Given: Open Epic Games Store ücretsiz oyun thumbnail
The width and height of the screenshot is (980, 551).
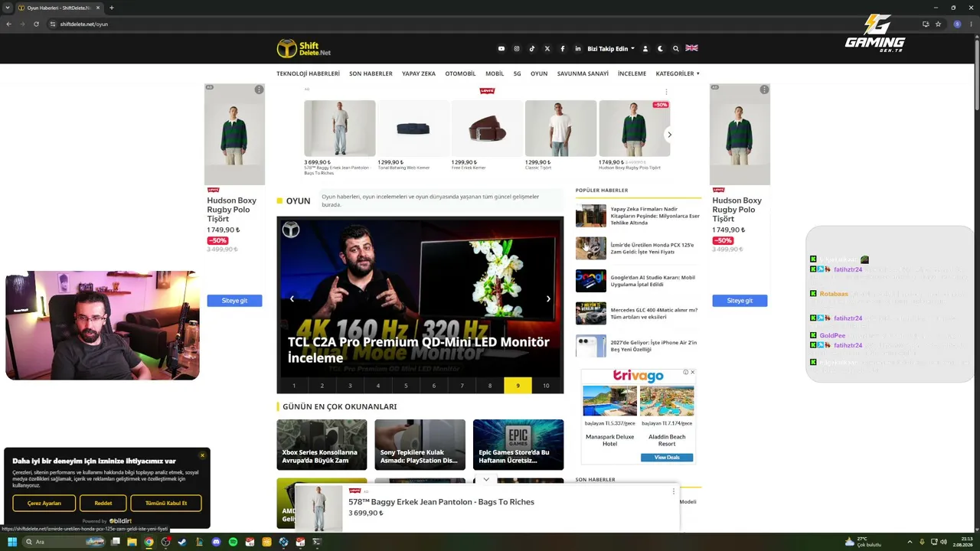Looking at the screenshot, I should point(518,445).
